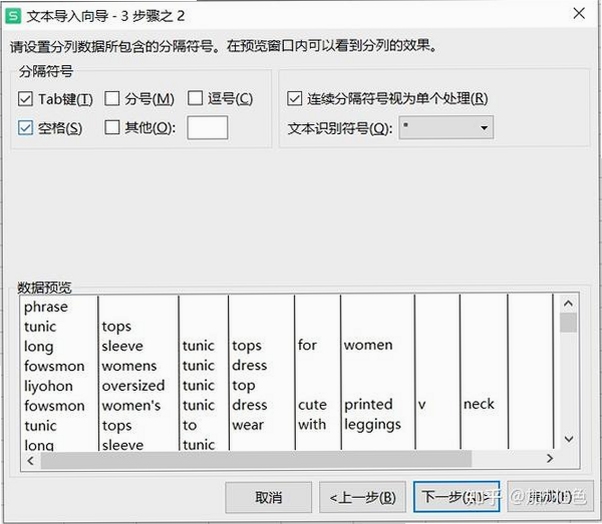Viewport: 602px width, 524px height.
Task: Click the WPS spreadsheet icon in title bar
Action: (x=13, y=16)
